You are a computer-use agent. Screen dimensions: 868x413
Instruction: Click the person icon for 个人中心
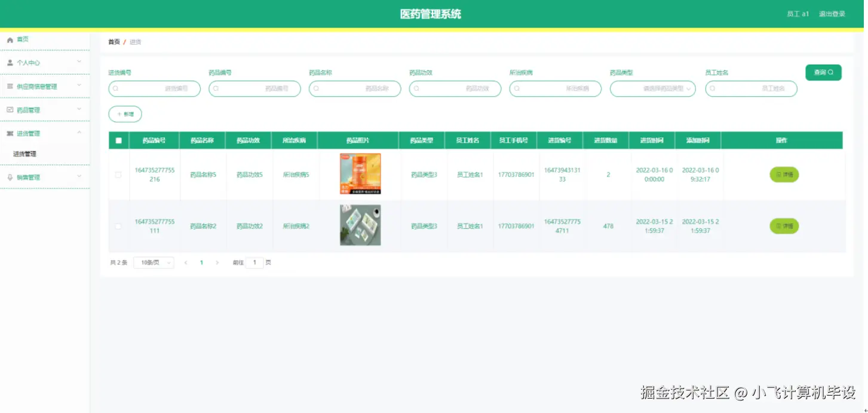[10, 62]
